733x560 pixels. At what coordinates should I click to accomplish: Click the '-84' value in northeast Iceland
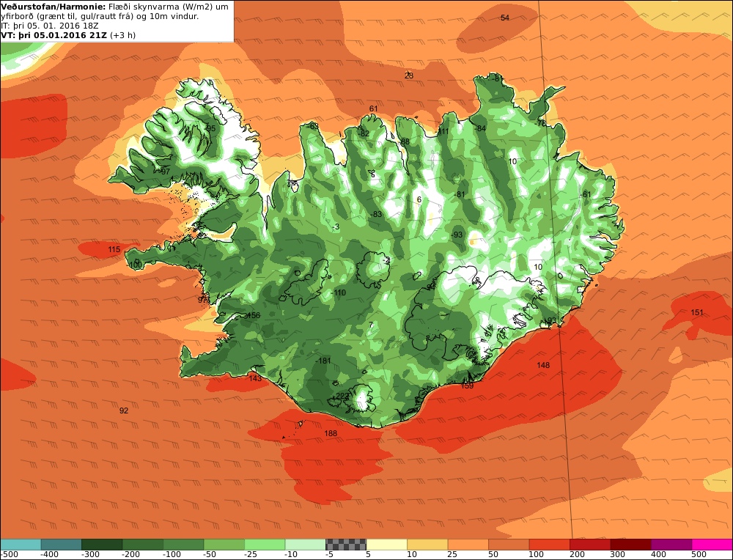coord(480,128)
